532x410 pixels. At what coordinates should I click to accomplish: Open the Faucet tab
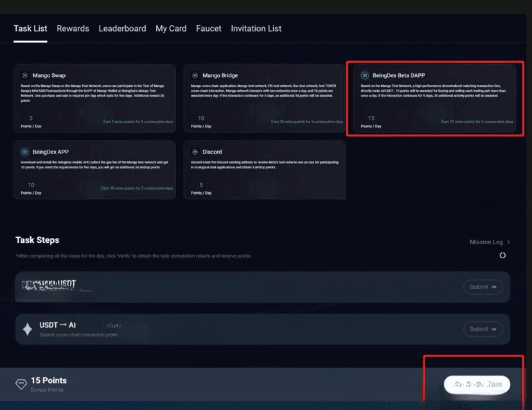tap(209, 28)
